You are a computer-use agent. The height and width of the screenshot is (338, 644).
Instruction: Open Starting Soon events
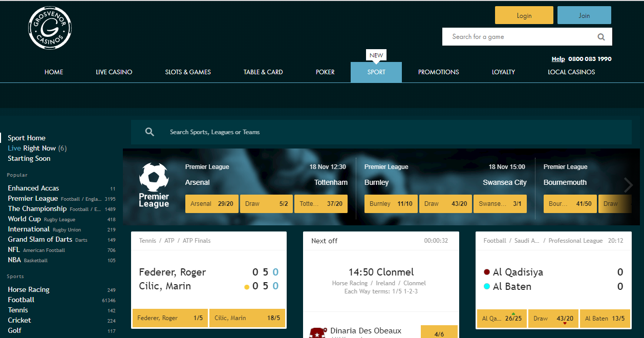click(x=29, y=158)
